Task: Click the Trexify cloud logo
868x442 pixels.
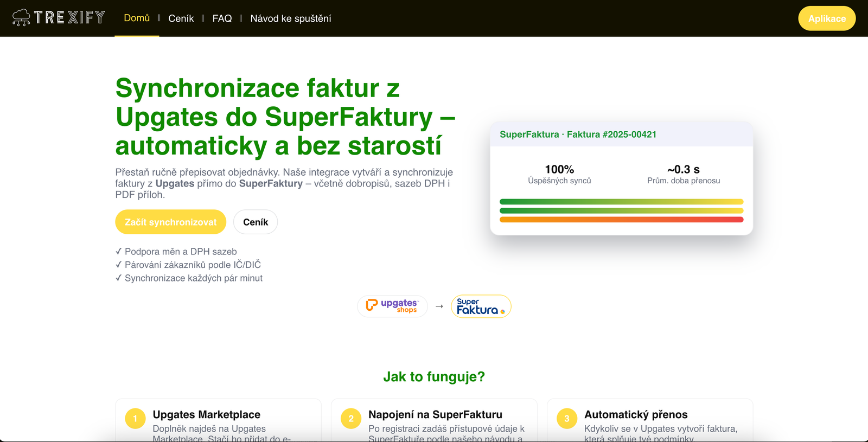Action: tap(59, 18)
